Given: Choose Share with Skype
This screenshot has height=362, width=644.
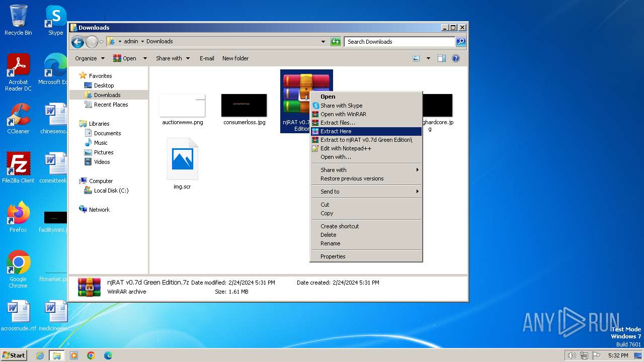Looking at the screenshot, I should pyautogui.click(x=366, y=106).
